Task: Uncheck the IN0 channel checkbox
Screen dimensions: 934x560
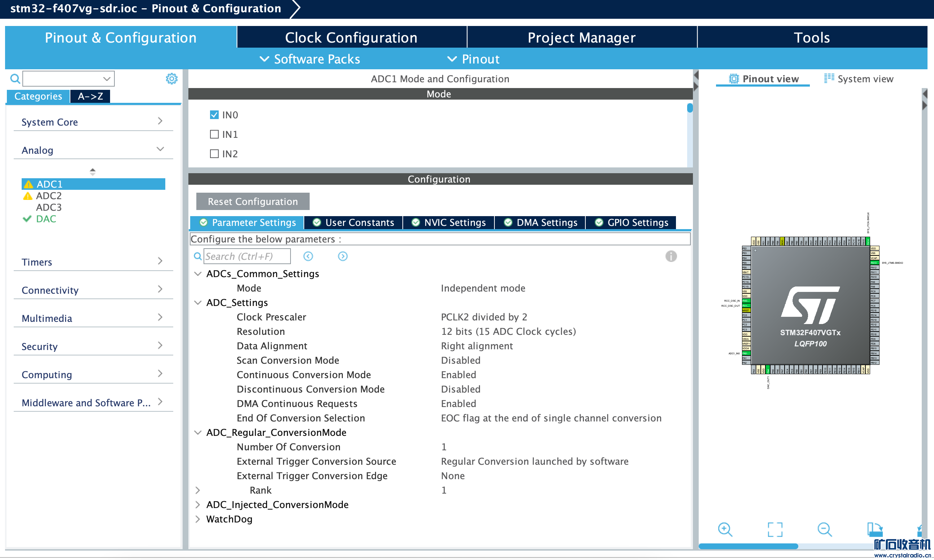Action: coord(214,115)
